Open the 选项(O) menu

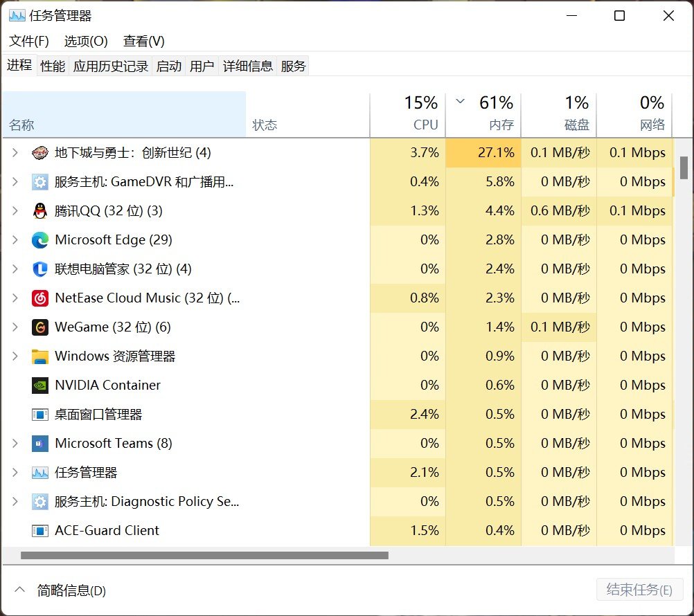click(86, 41)
